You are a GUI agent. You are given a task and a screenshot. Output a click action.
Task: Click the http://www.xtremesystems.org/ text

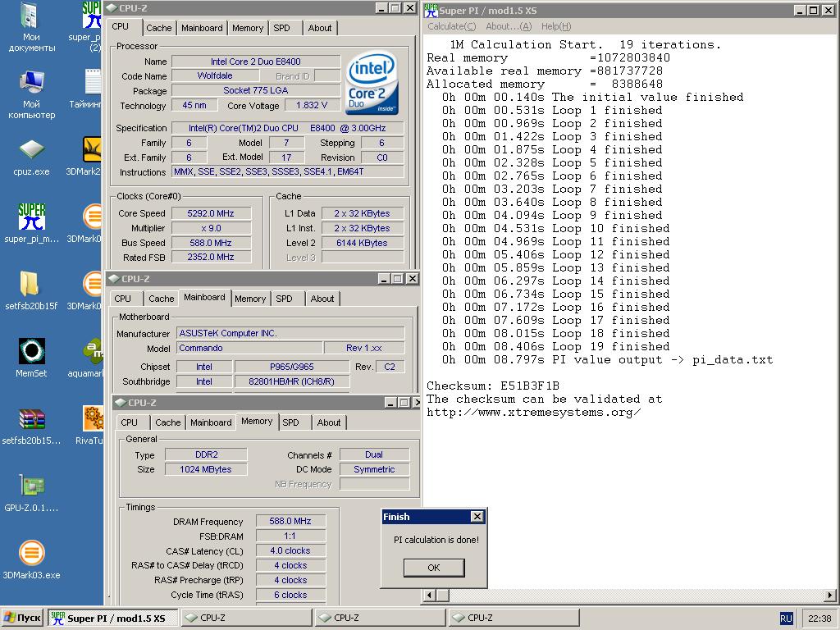coord(533,412)
